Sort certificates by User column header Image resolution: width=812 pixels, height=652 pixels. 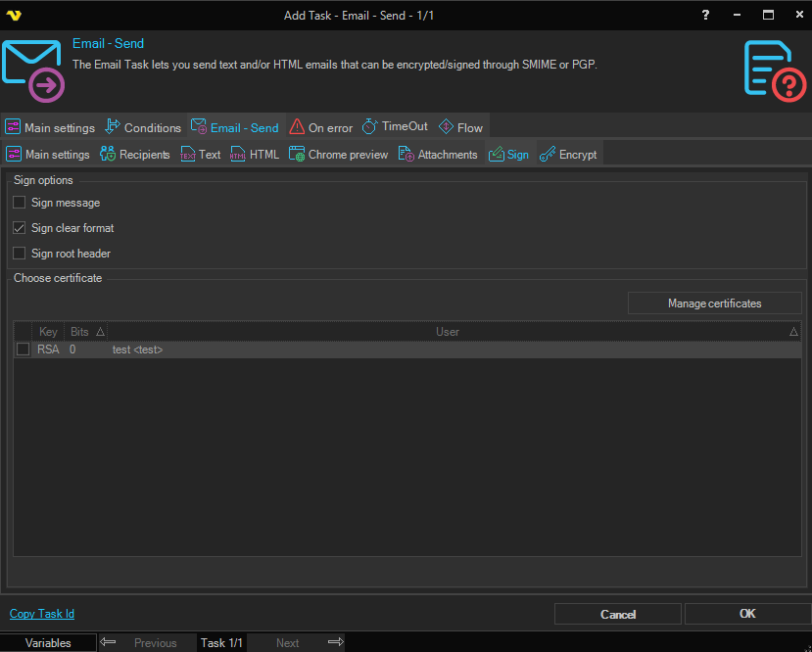point(448,332)
